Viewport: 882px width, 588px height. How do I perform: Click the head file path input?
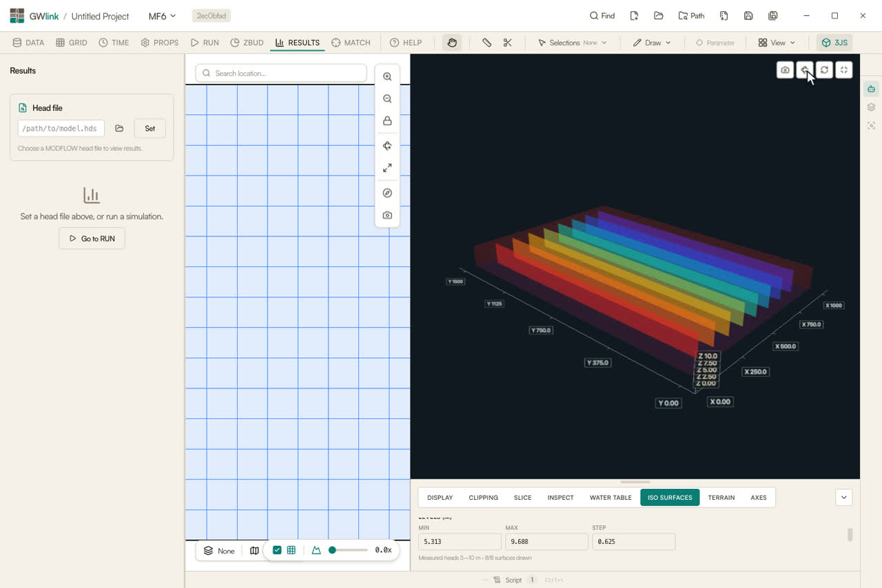61,129
